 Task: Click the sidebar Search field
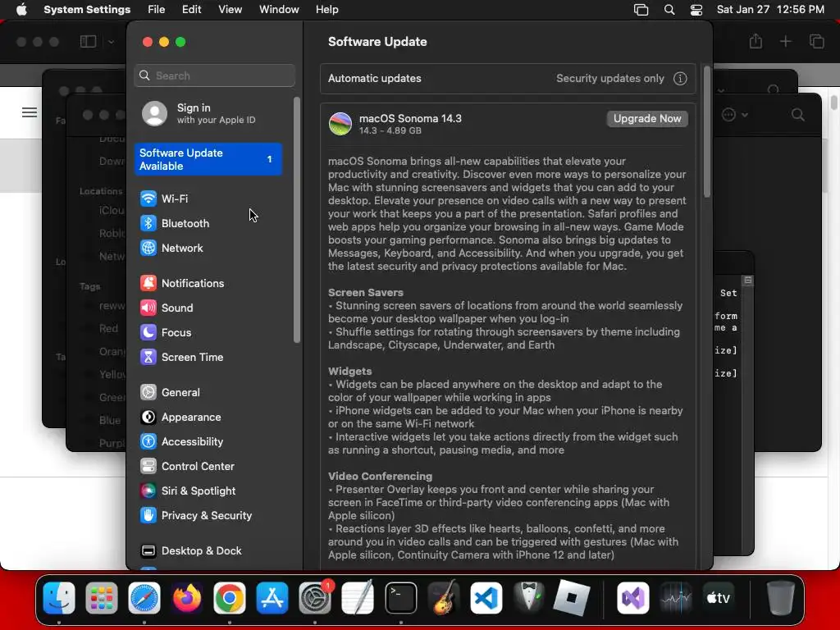215,75
